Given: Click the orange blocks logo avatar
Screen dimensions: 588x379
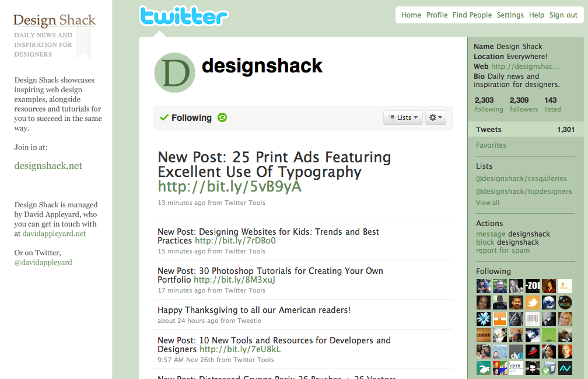Looking at the screenshot, I should 500,319.
